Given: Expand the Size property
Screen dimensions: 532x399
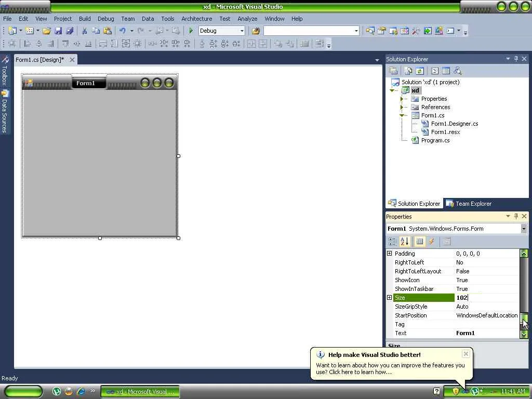Looking at the screenshot, I should coord(390,298).
